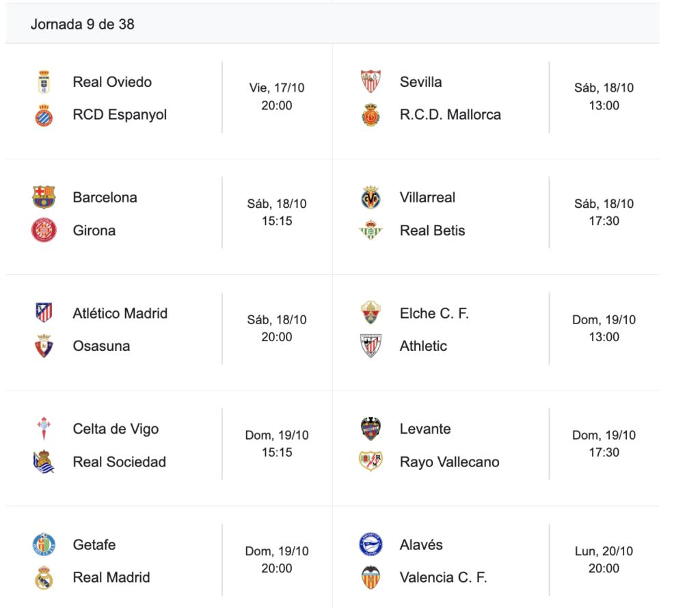Image resolution: width=700 pixels, height=608 pixels.
Task: Click the Girona crest icon
Action: click(x=44, y=230)
